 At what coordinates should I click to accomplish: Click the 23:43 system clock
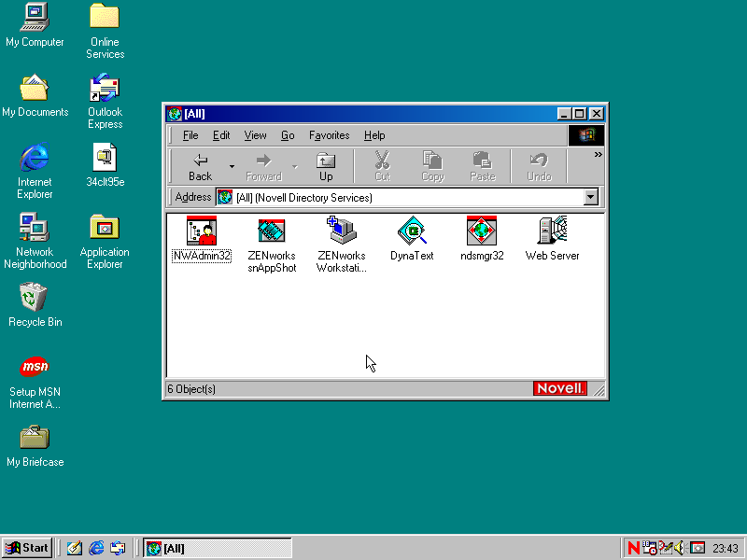pos(726,549)
